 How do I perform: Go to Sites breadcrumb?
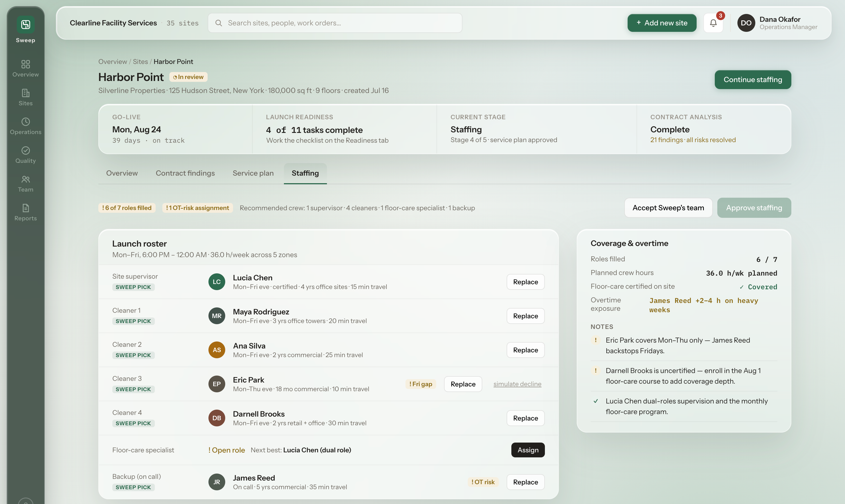click(x=140, y=61)
